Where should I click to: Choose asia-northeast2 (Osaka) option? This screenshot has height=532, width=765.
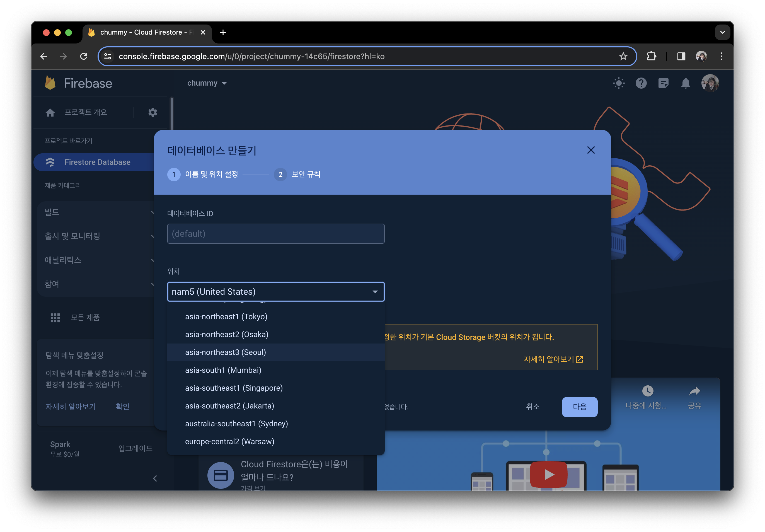pos(276,335)
